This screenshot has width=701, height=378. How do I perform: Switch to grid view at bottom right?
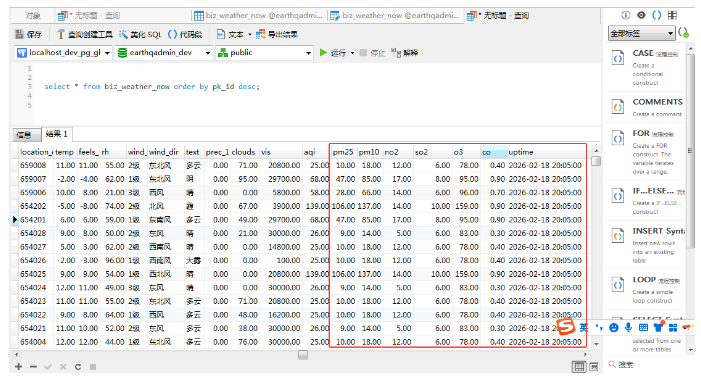(x=579, y=367)
